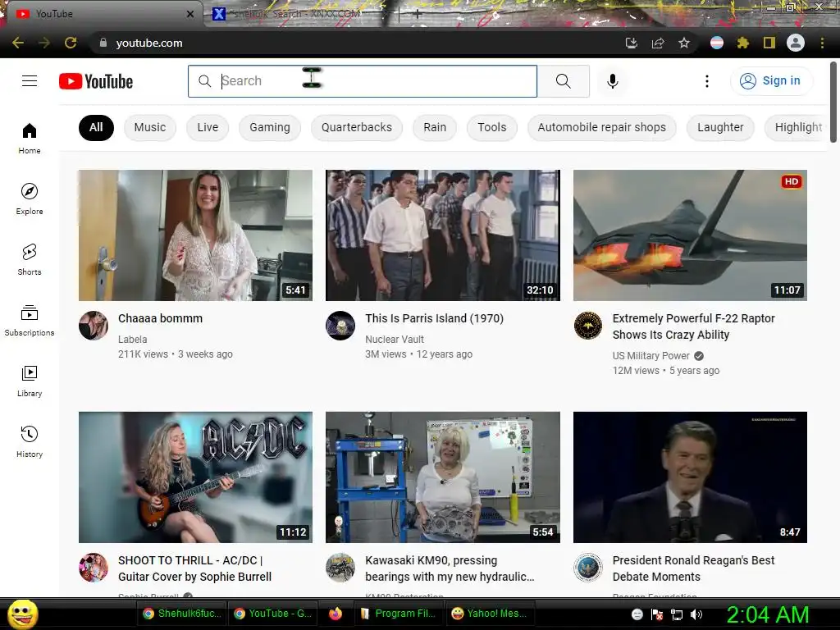Click in the YouTube search field
The image size is (840, 630).
[363, 81]
